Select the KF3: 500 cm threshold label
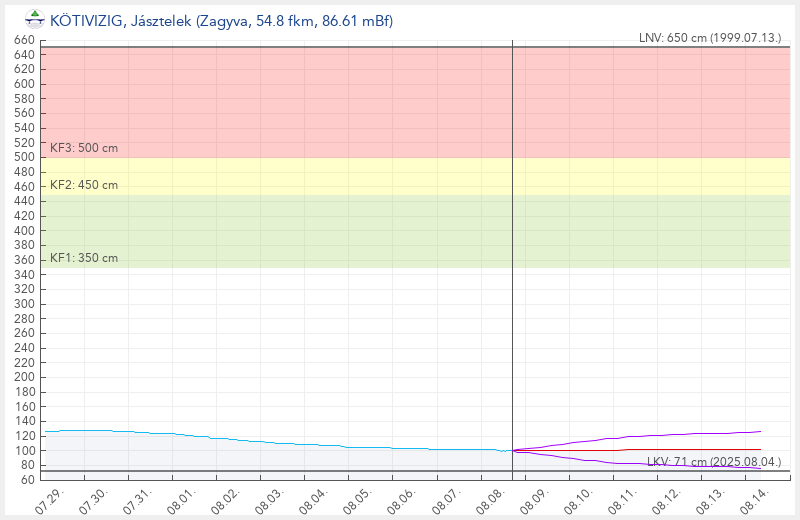The image size is (800, 520). tap(84, 148)
